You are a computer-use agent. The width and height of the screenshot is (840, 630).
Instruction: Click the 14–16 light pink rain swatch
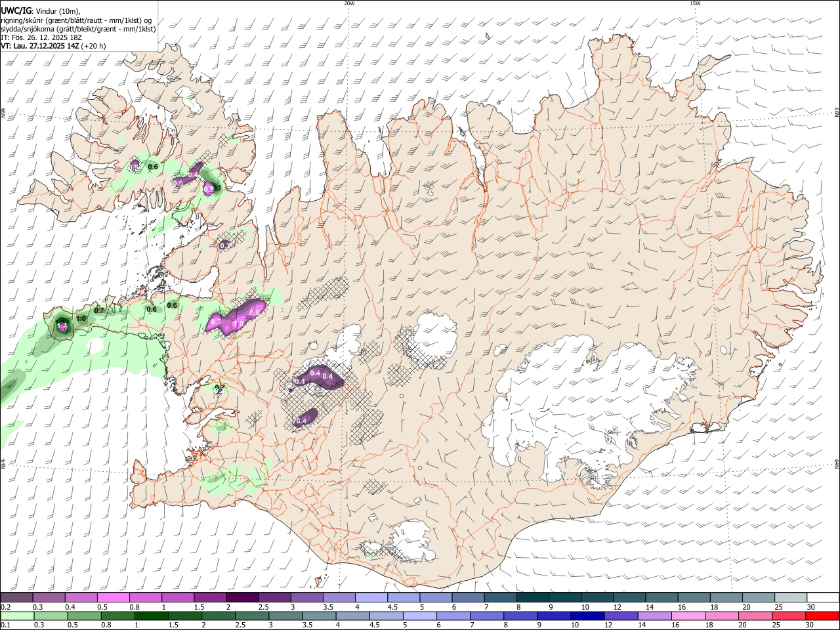point(688,616)
